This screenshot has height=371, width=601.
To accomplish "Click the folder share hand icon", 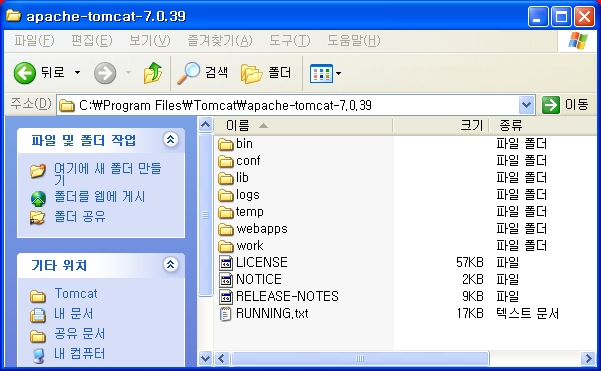I will (x=38, y=218).
